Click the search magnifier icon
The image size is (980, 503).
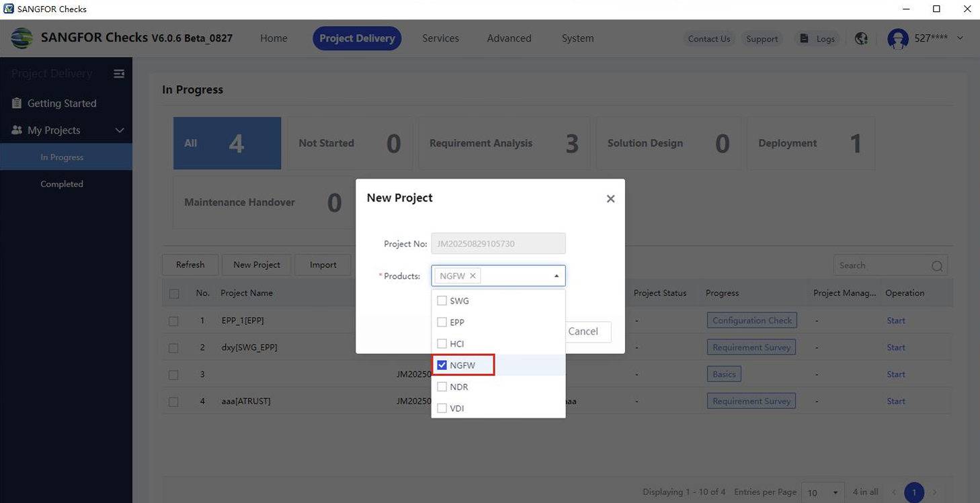click(937, 265)
